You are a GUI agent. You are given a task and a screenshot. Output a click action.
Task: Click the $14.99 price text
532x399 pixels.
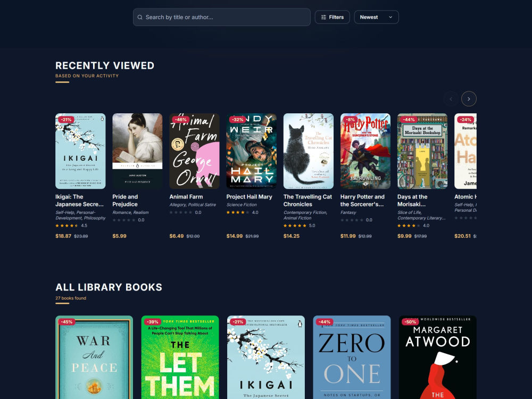[235, 236]
